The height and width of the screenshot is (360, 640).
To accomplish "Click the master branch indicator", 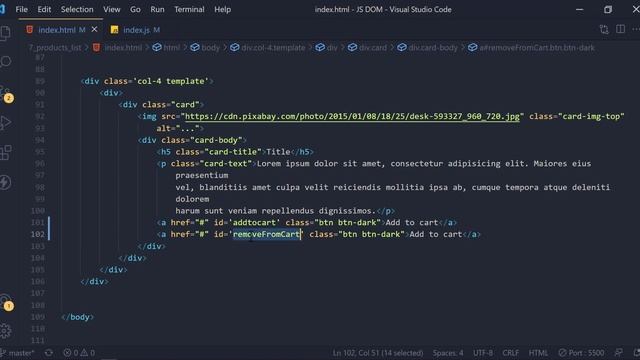I will pos(18,353).
